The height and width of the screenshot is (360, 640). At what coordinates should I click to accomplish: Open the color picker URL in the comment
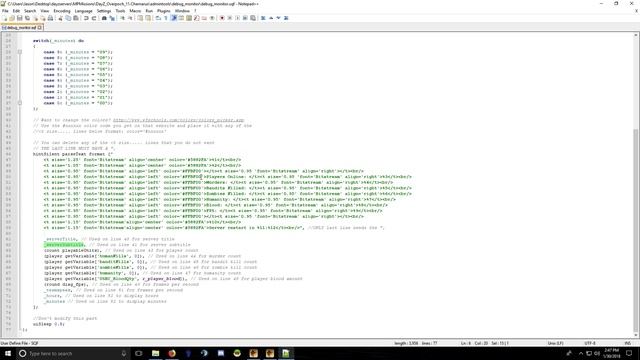[178, 120]
